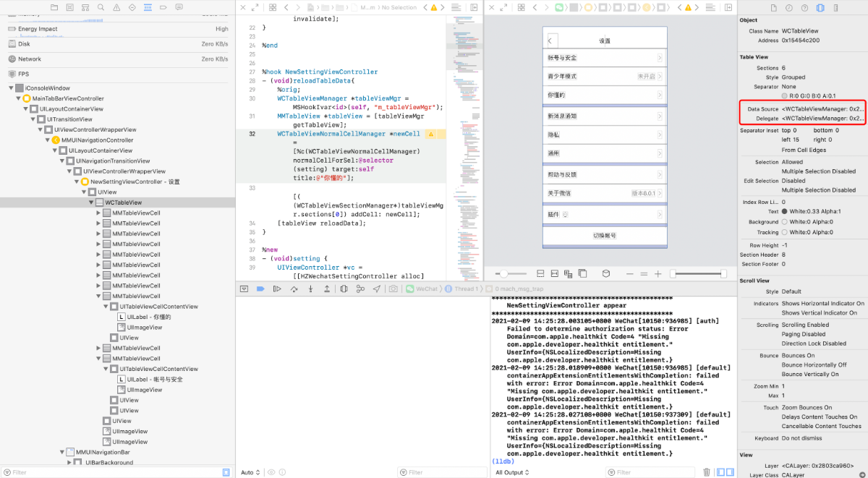Viewport: 868px width, 478px height.
Task: Open the Quick Help inspector tab
Action: pos(805,7)
